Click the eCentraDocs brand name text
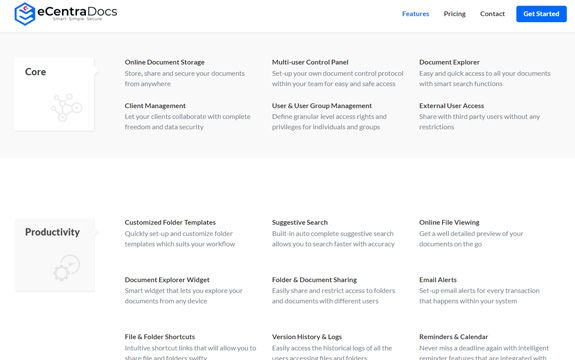Viewport: 575px width, 360px height. 77,11
